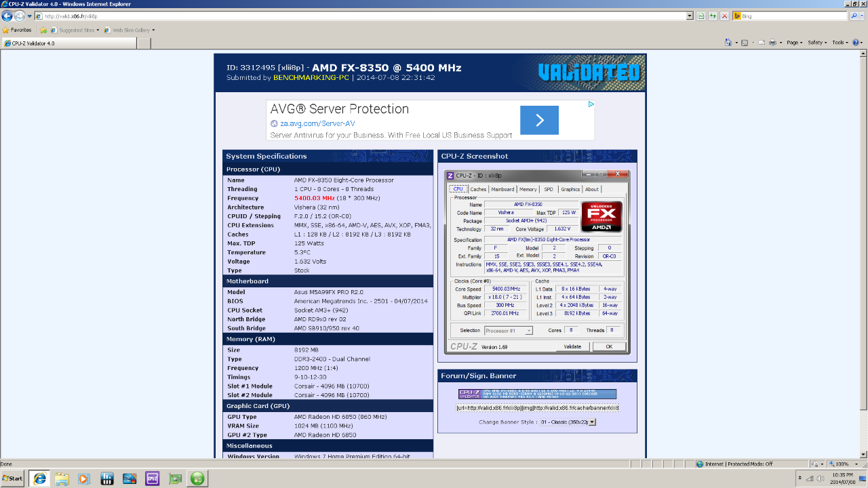Image resolution: width=868 pixels, height=488 pixels.
Task: Open the za.avg.com/Server-AV ad link
Action: [x=317, y=123]
